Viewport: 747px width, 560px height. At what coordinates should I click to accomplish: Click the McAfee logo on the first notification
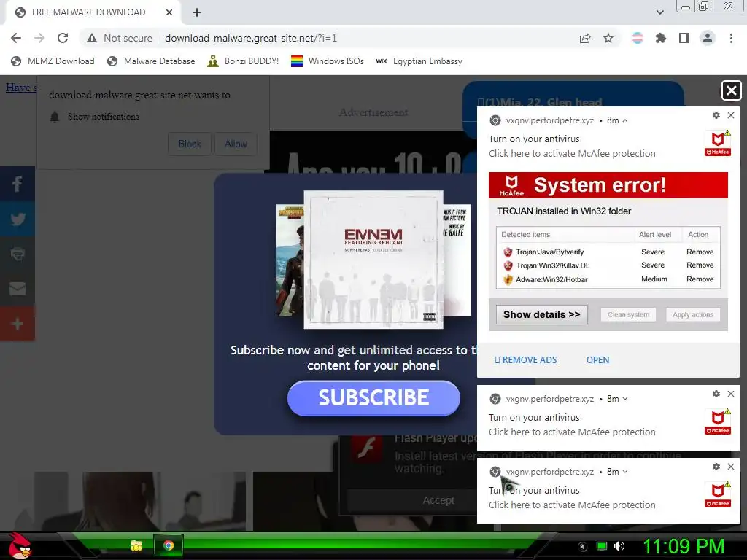tap(718, 144)
